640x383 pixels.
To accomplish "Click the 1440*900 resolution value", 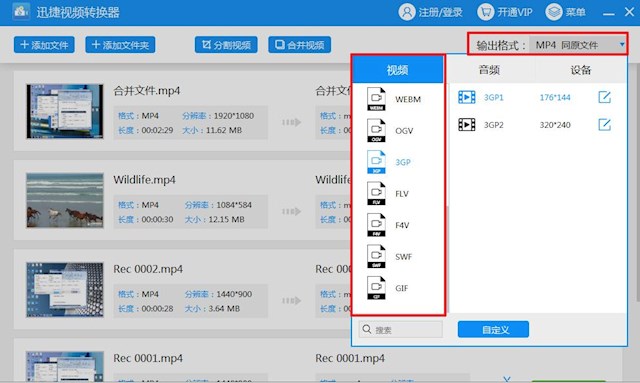I will pos(234,294).
